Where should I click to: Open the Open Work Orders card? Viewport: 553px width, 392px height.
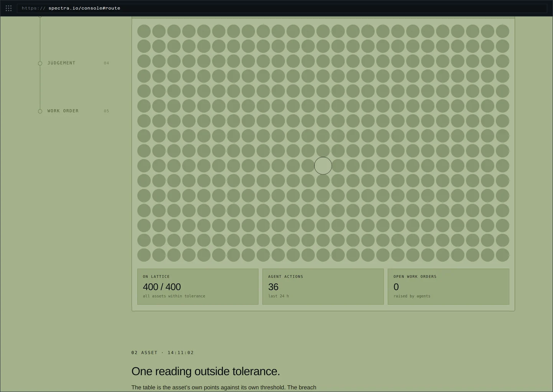click(448, 287)
